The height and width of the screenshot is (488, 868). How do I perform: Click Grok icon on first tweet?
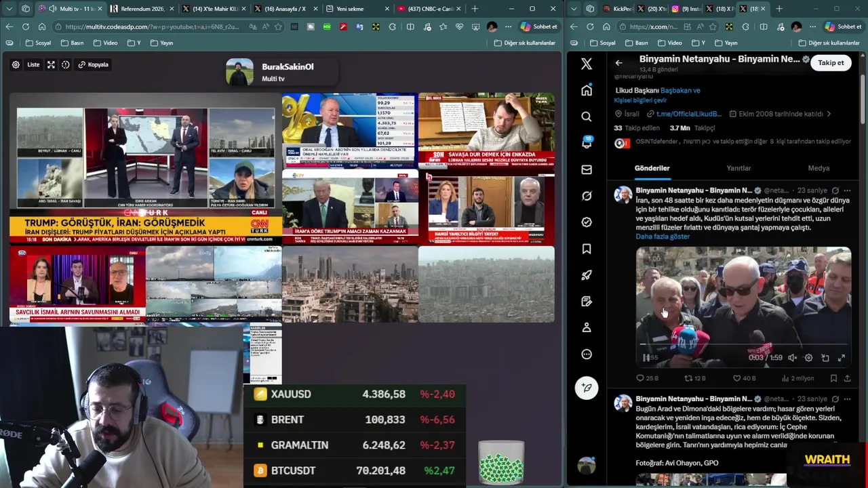point(835,190)
